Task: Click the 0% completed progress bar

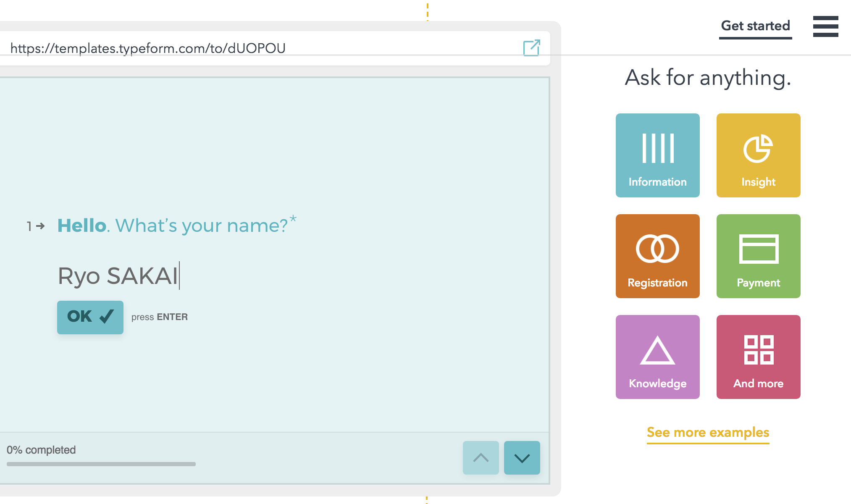Action: pos(101,464)
